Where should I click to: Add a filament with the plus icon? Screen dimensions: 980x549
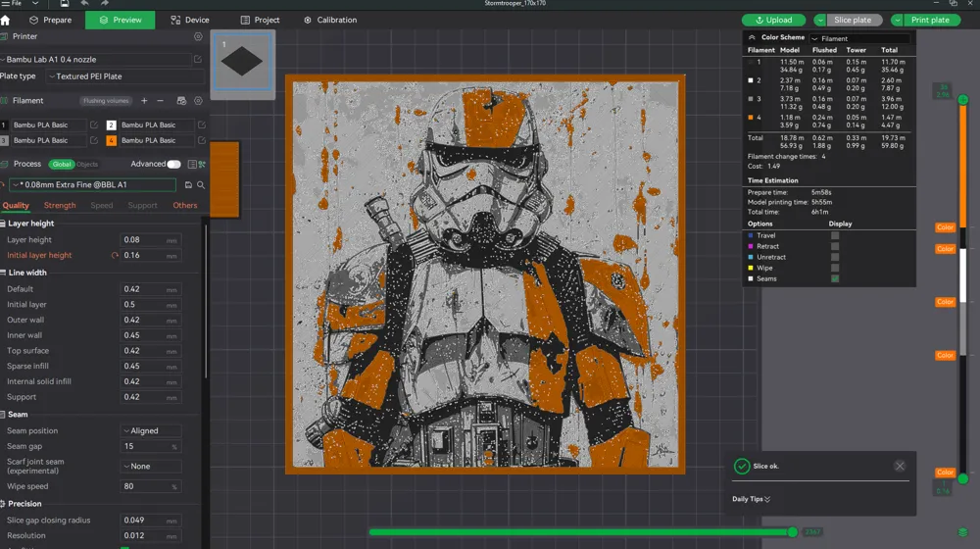click(144, 101)
